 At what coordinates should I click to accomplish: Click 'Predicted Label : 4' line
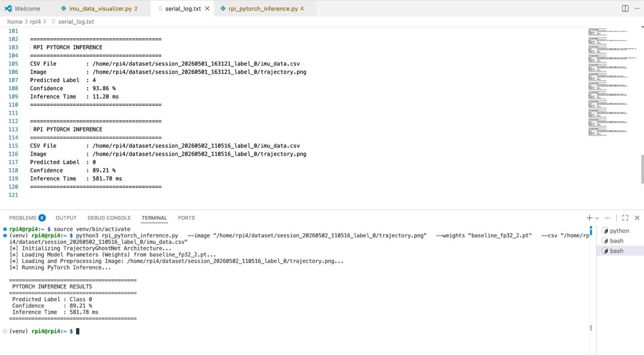tap(63, 80)
